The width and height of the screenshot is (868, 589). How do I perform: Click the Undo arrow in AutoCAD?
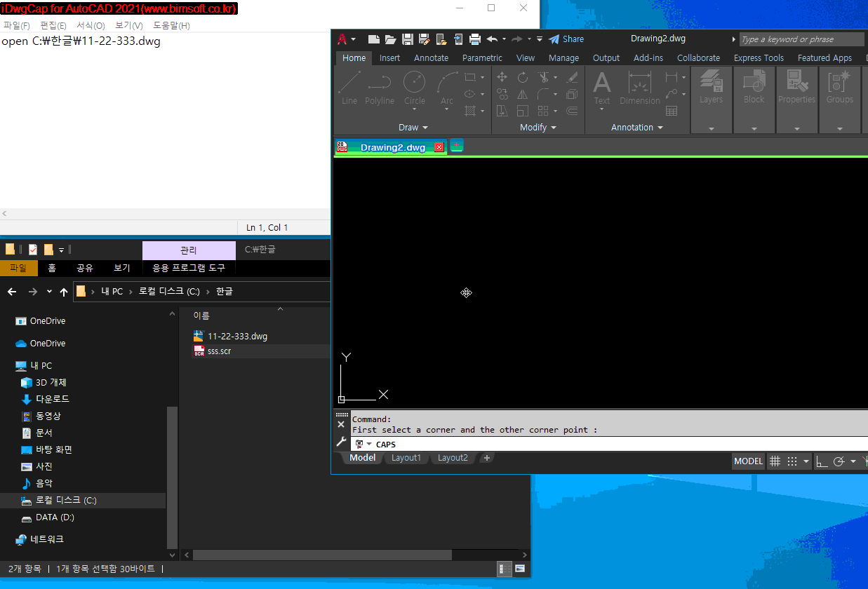coord(492,39)
